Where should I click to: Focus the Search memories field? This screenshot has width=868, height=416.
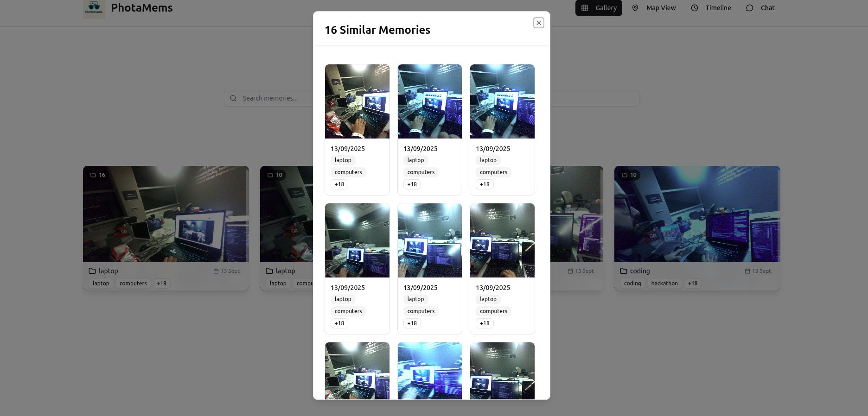pyautogui.click(x=431, y=98)
